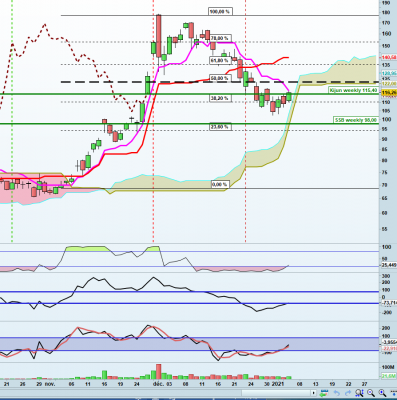Click the Kijun weekly 115,40 label
Viewport: 397px width, 400px height.
point(354,90)
